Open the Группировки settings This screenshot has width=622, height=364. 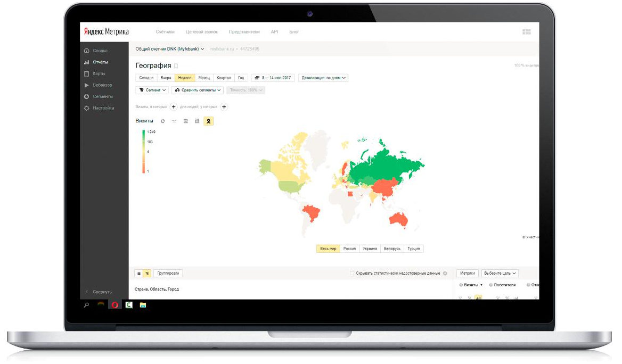[168, 273]
